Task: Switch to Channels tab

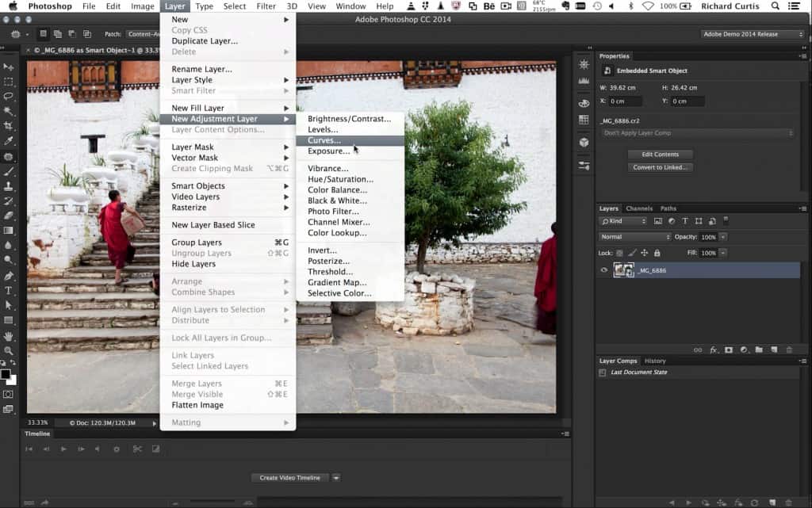Action: tap(639, 208)
